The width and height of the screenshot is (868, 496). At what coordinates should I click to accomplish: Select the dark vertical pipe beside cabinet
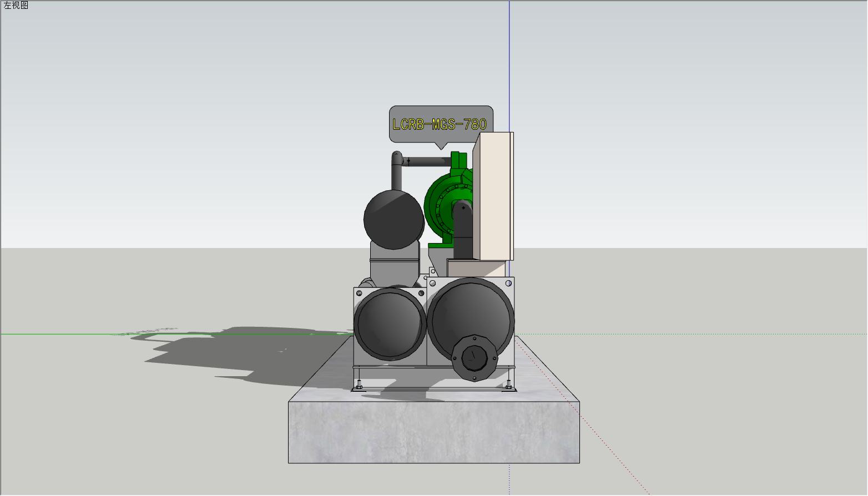[x=462, y=233]
